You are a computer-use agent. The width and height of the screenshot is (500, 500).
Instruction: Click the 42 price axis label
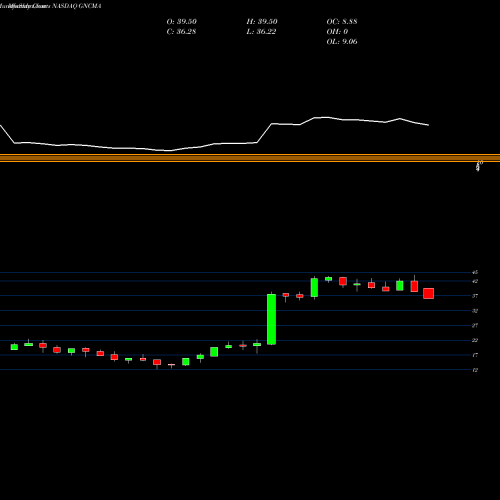coord(475,281)
